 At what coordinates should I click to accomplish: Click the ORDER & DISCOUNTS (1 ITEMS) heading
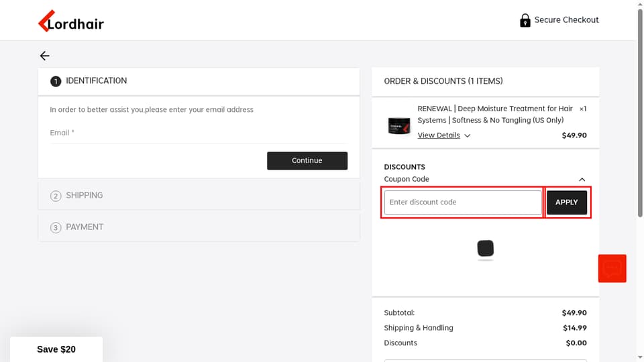pos(443,81)
